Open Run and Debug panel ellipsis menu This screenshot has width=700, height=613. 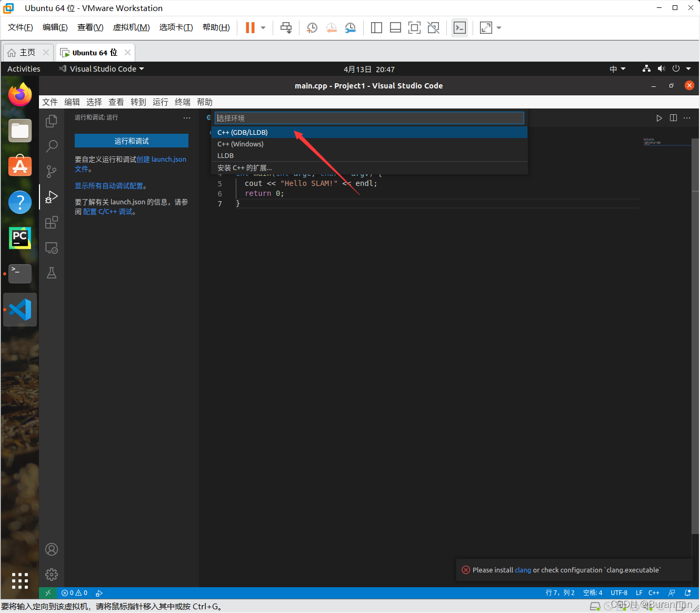click(x=187, y=118)
